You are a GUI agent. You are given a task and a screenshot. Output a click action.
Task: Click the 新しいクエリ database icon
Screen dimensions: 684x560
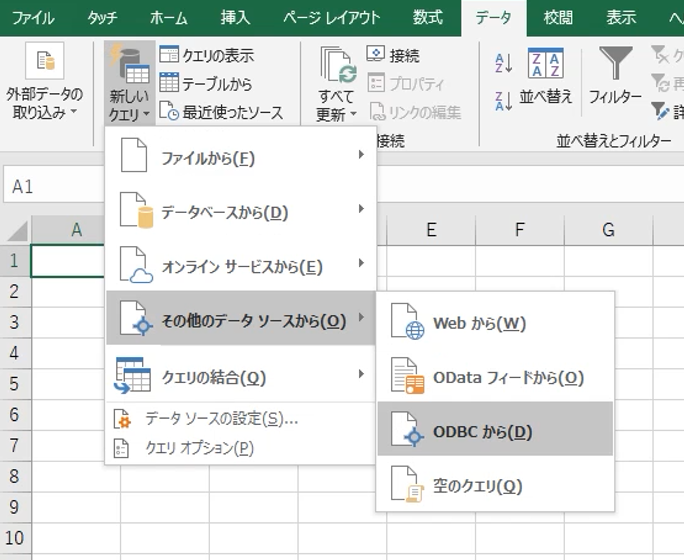click(130, 65)
